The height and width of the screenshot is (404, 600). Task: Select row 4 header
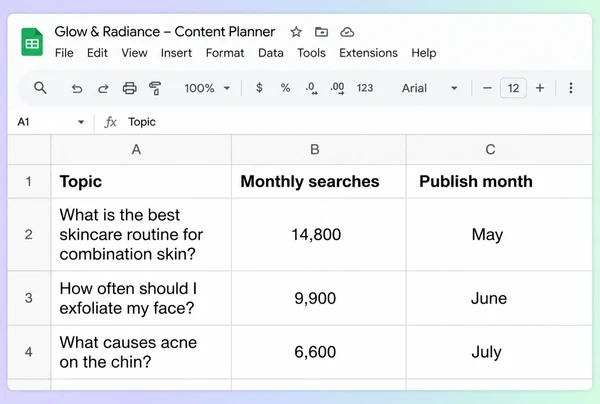pyautogui.click(x=29, y=352)
